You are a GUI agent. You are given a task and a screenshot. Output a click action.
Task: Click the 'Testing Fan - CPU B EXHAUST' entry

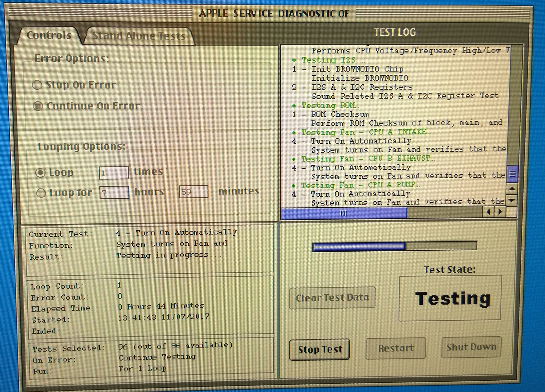[x=363, y=159]
